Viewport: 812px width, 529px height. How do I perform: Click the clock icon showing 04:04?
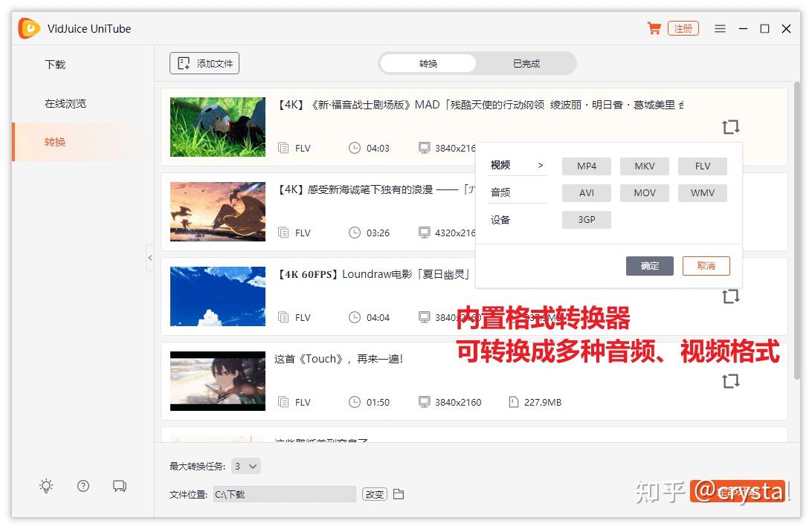click(354, 317)
